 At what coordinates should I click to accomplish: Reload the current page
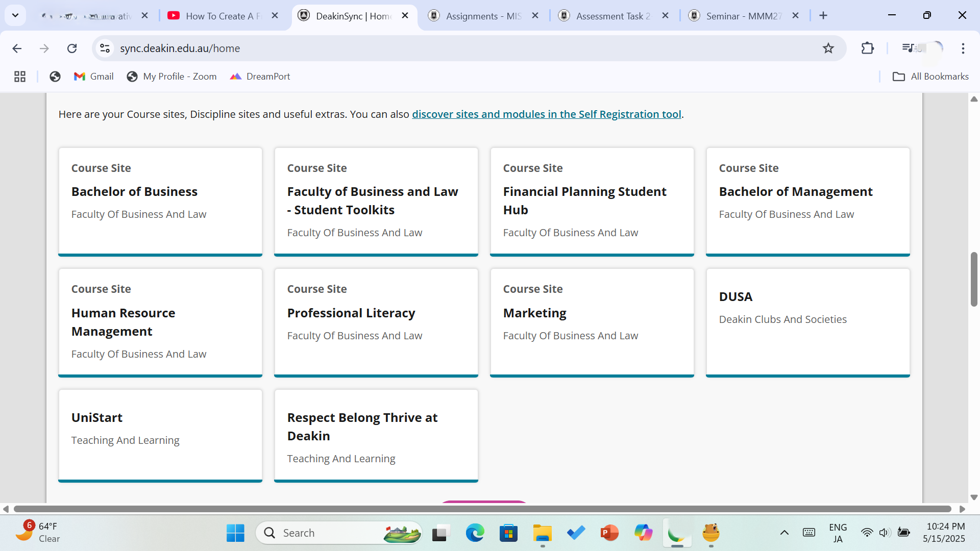tap(72, 48)
